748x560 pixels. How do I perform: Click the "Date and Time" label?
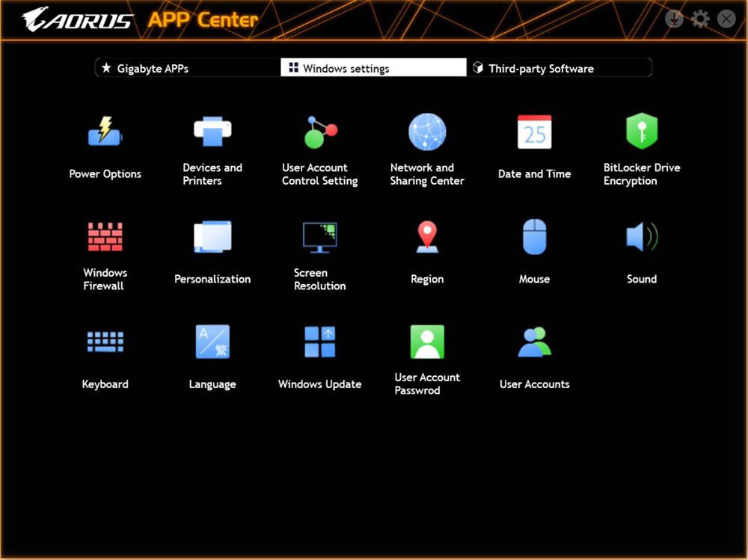pyautogui.click(x=534, y=174)
